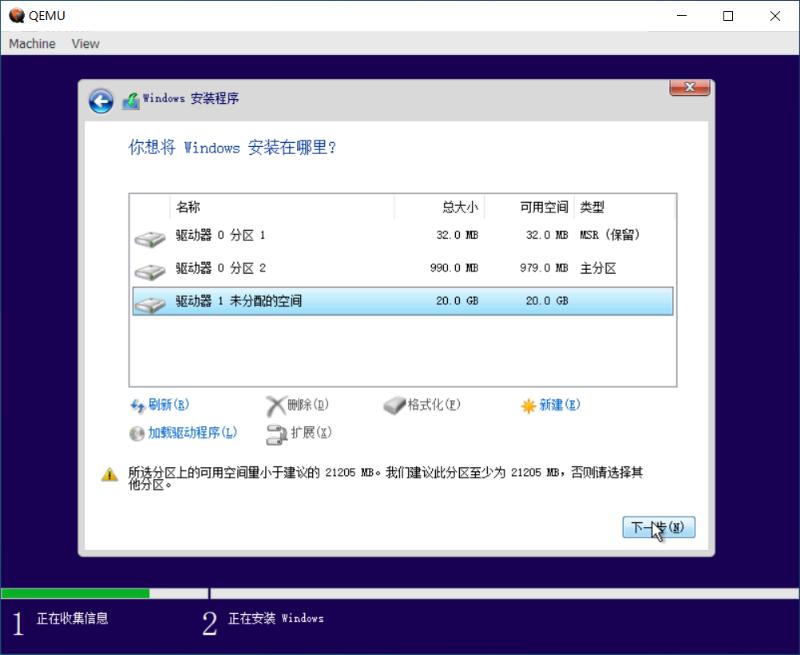Screen dimensions: 800x655
Task: Click the warning triangle icon near the message
Action: point(110,473)
